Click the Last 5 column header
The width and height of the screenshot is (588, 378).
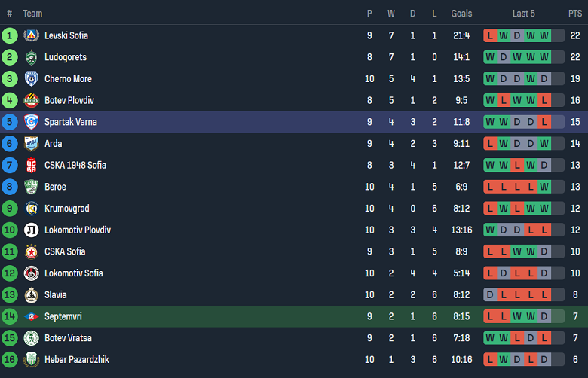click(x=524, y=14)
